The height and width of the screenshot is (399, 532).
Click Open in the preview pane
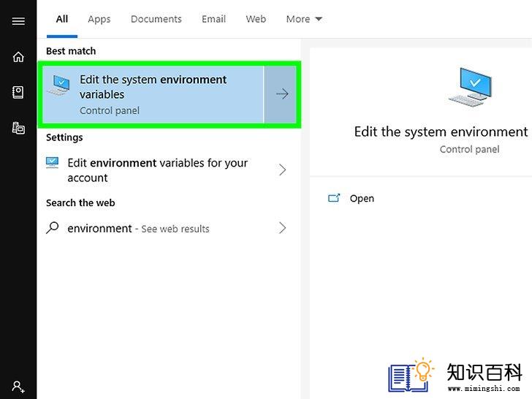(x=362, y=199)
